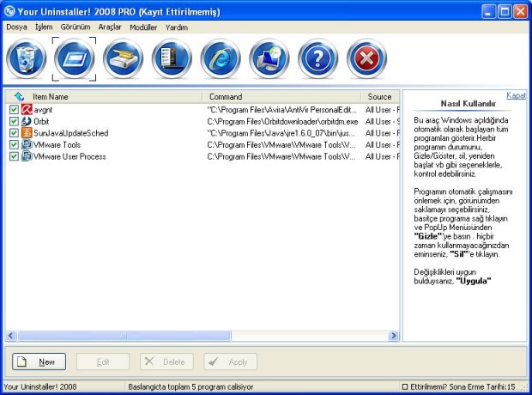Open the Uninstaller recycle bin toolbar icon
The width and height of the screenshot is (532, 395).
26,58
